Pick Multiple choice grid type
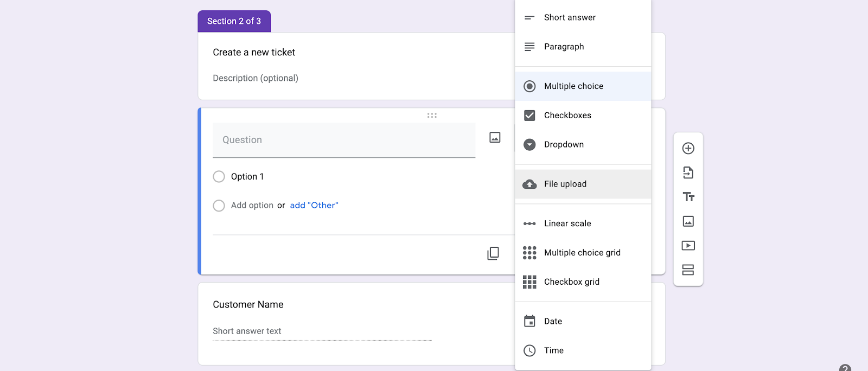Screen dimensions: 868x371 (x=583, y=253)
